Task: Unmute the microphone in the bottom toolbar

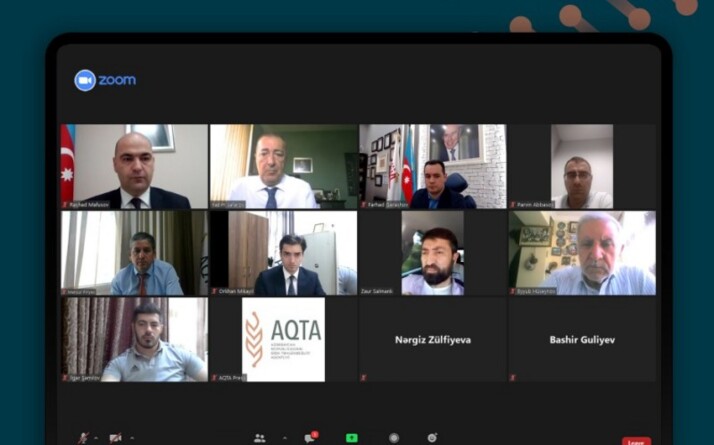Action: (83, 438)
